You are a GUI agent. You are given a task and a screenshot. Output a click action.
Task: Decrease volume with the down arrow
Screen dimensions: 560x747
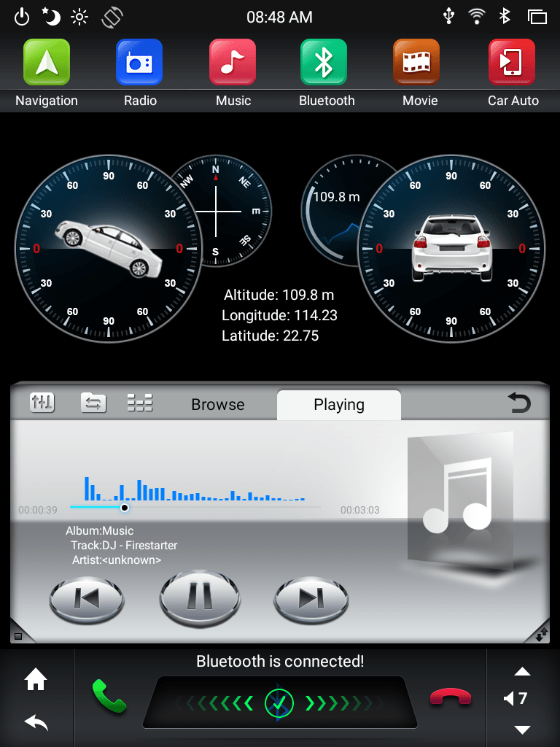click(522, 729)
